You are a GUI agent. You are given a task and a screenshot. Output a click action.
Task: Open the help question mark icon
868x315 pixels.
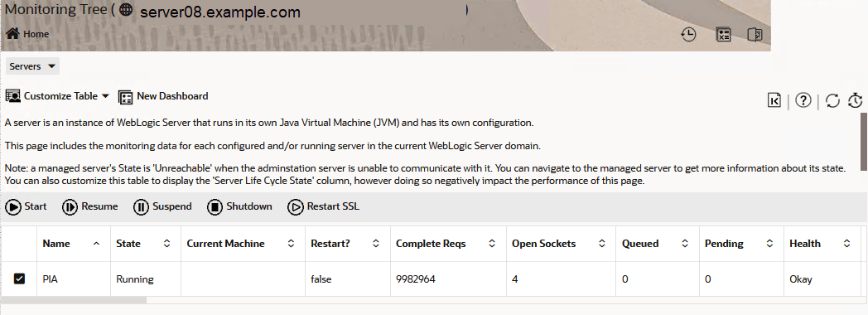(x=803, y=100)
